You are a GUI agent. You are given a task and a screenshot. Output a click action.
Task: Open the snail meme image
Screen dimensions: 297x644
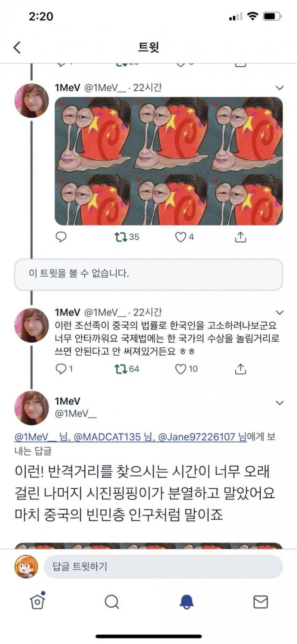[169, 161]
